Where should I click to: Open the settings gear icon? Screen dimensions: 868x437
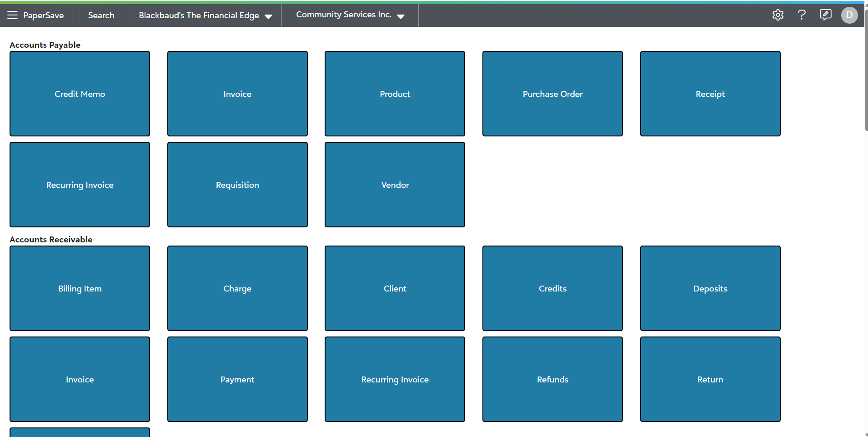[778, 15]
